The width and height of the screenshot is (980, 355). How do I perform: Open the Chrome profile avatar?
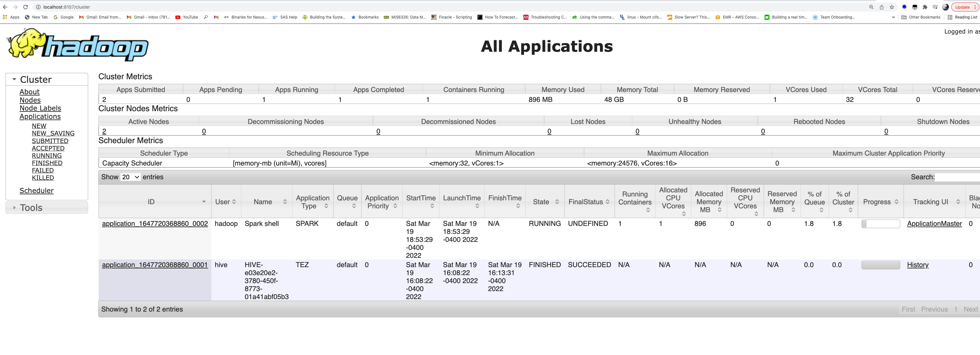pyautogui.click(x=946, y=7)
